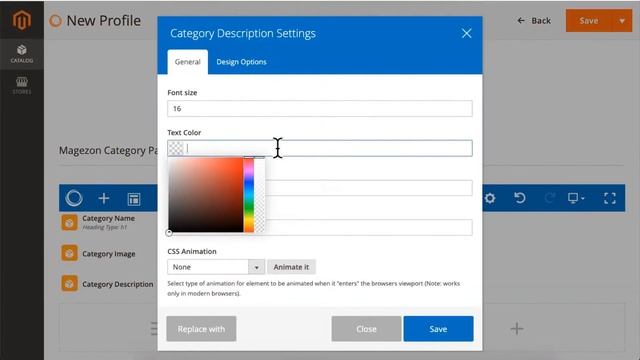Click the New Profile page title
640x360 pixels.
click(103, 20)
